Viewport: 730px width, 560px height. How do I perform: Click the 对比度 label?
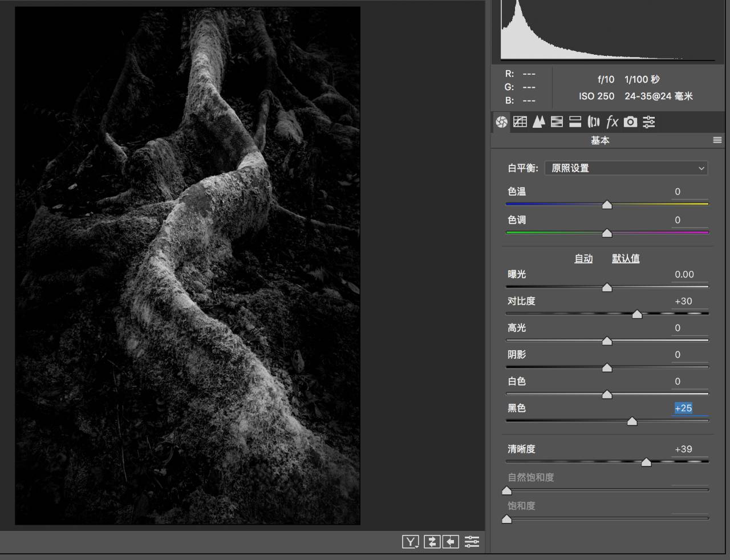521,301
